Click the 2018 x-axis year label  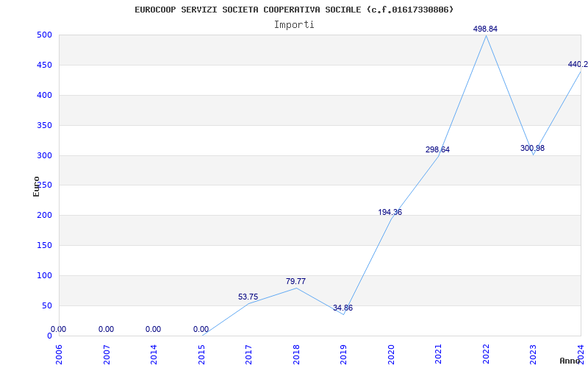click(x=296, y=355)
